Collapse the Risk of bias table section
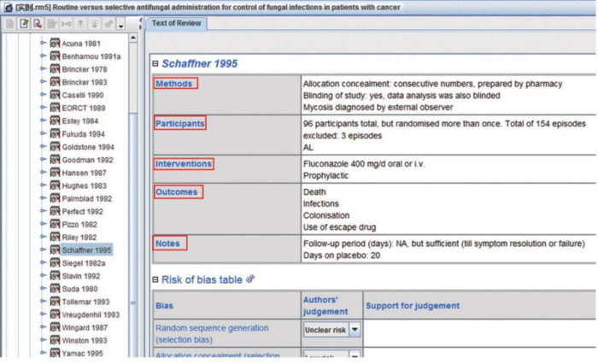 pos(155,279)
